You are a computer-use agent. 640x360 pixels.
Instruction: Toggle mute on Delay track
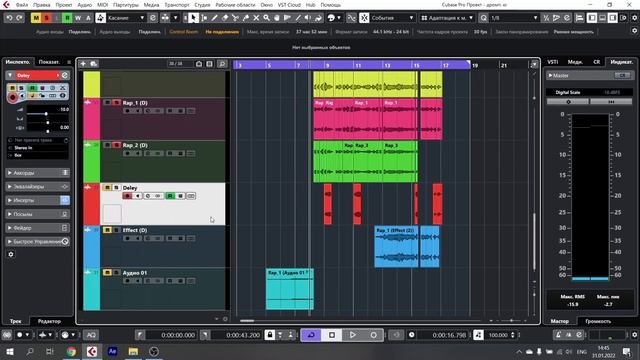107,188
